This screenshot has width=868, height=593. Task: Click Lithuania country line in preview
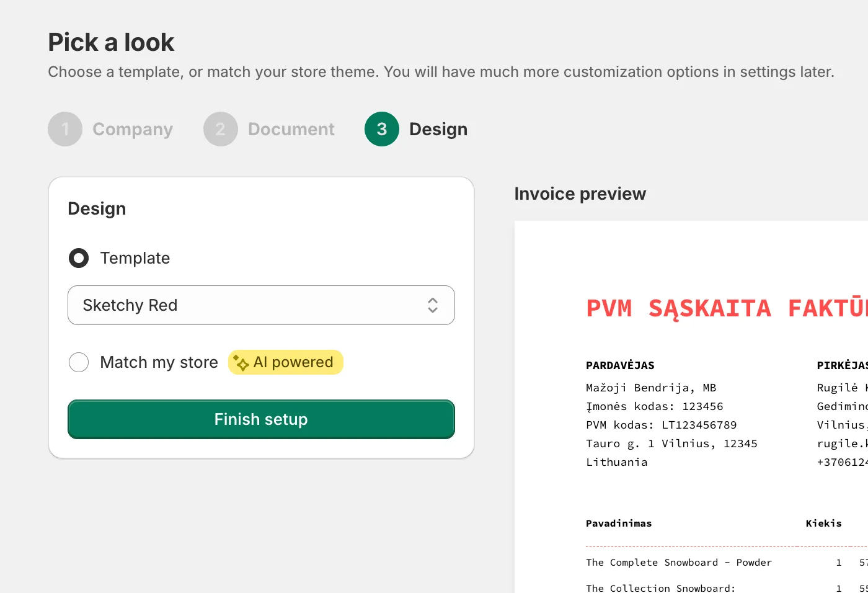click(617, 462)
